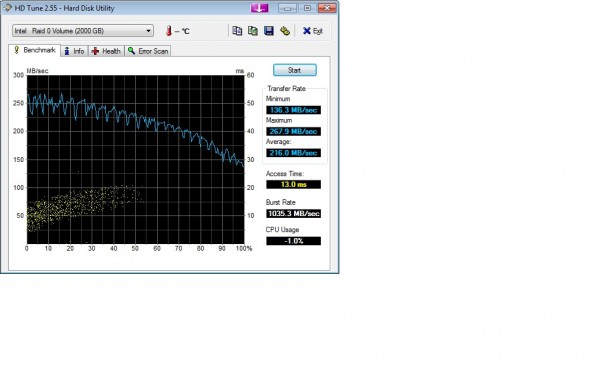
Task: Click the minimum transfer rate value box
Action: [293, 110]
